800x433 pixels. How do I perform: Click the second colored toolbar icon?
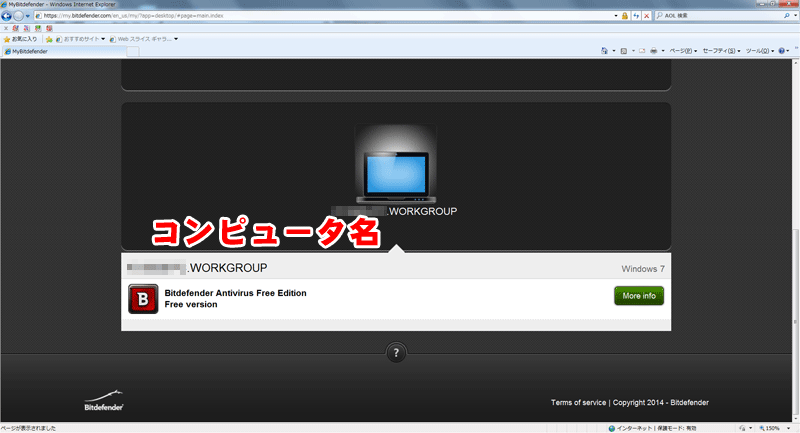coord(27,29)
